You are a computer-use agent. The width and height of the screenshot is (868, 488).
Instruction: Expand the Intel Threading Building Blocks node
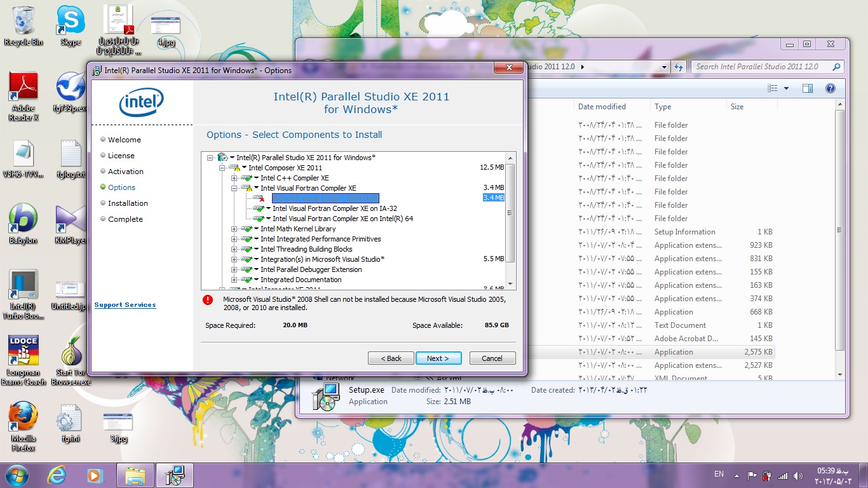234,249
